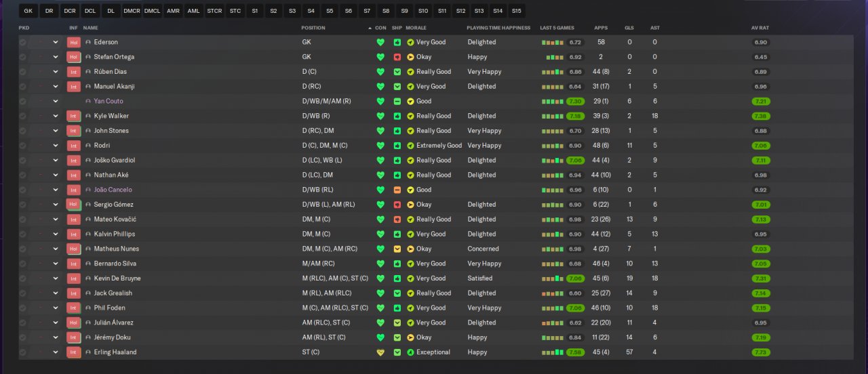The width and height of the screenshot is (868, 374).
Task: Click Rodri's condition heart icon
Action: [380, 146]
